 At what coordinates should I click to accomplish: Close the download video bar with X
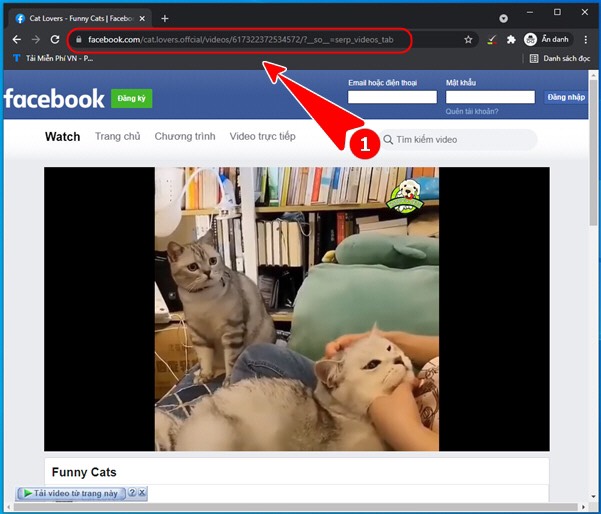click(142, 493)
